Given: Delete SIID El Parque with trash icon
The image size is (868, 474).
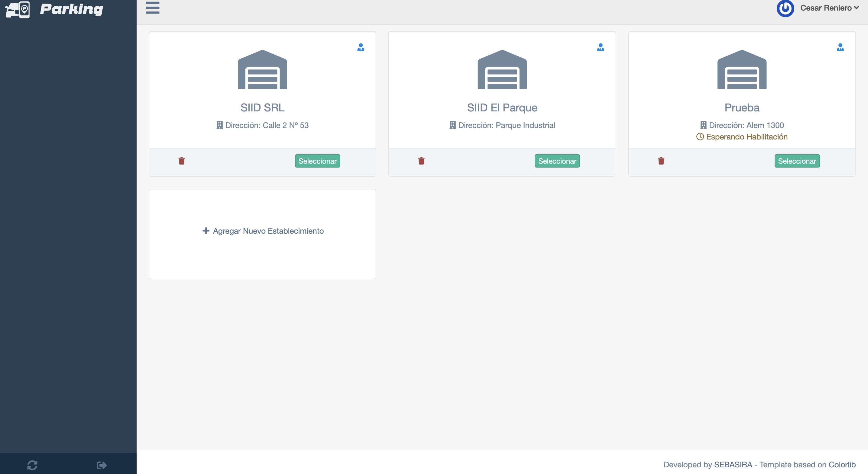Looking at the screenshot, I should pos(421,161).
